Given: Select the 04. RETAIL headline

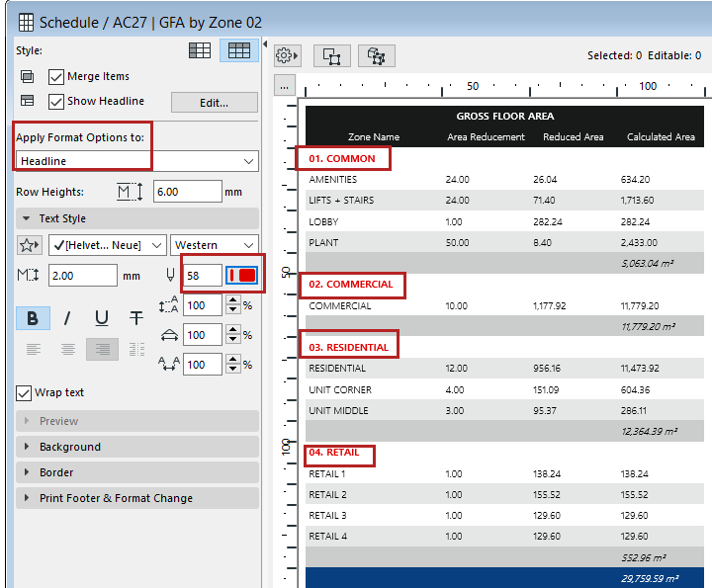Looking at the screenshot, I should click(334, 453).
